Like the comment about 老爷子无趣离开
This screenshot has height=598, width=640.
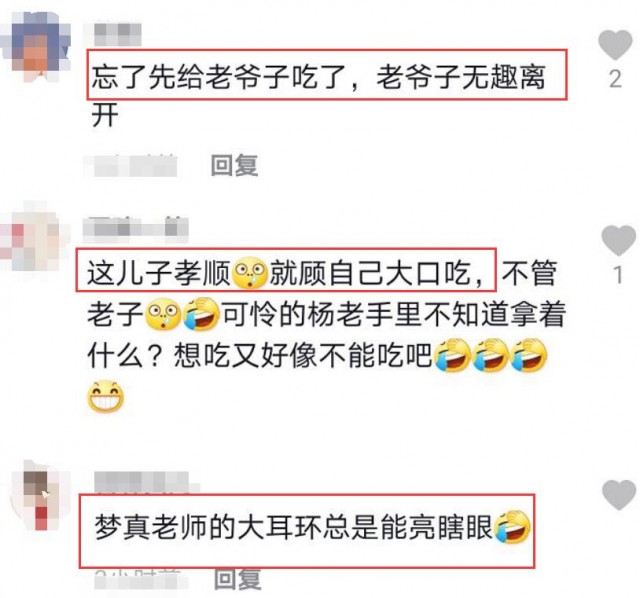click(x=615, y=44)
